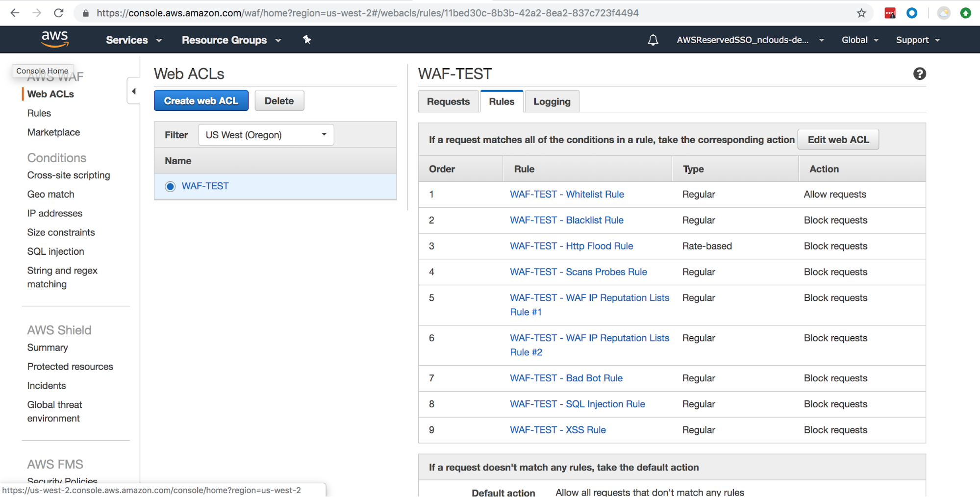Click the pin icon in the navigation bar

pos(307,40)
